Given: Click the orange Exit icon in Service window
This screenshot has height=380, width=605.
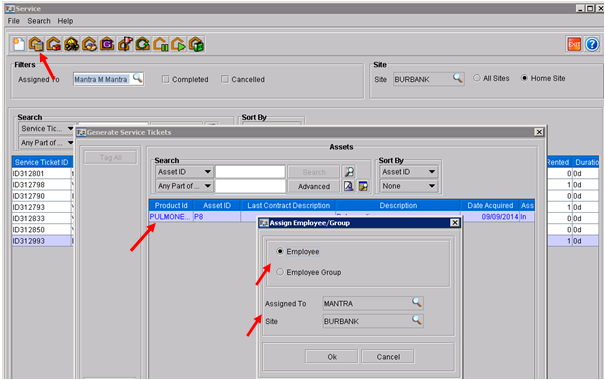Looking at the screenshot, I should coord(574,44).
